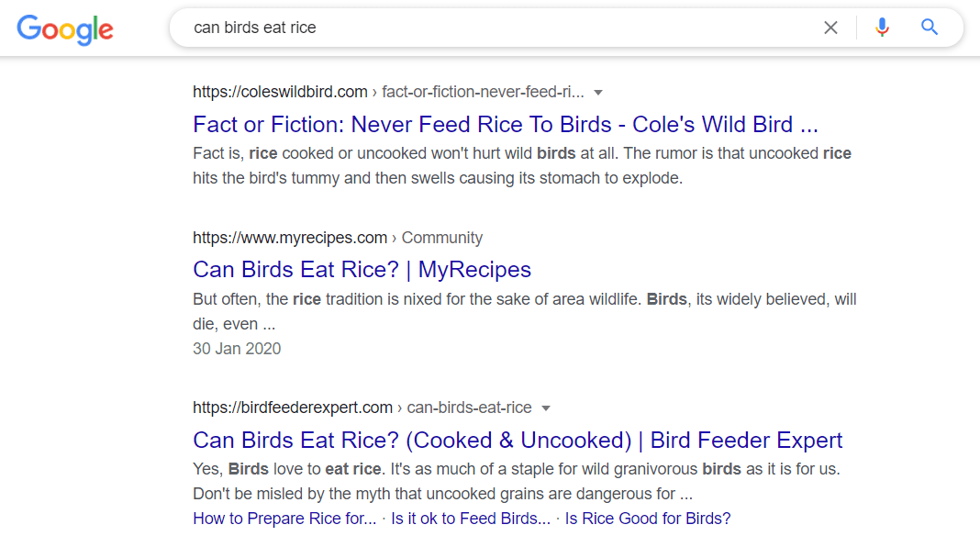Click the https://www.myrecipes.com URL text
Viewport: 980px width, 536px height.
tap(289, 238)
